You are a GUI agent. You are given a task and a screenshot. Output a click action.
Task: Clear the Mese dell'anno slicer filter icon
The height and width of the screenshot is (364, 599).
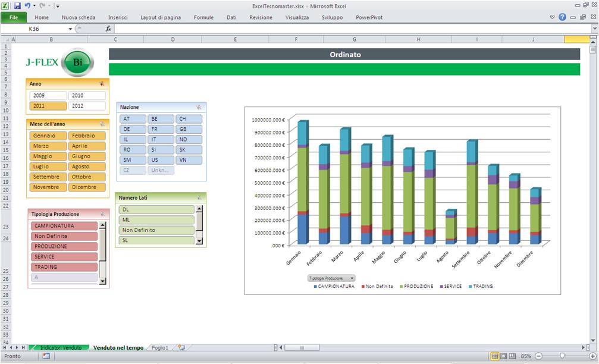[x=102, y=124]
